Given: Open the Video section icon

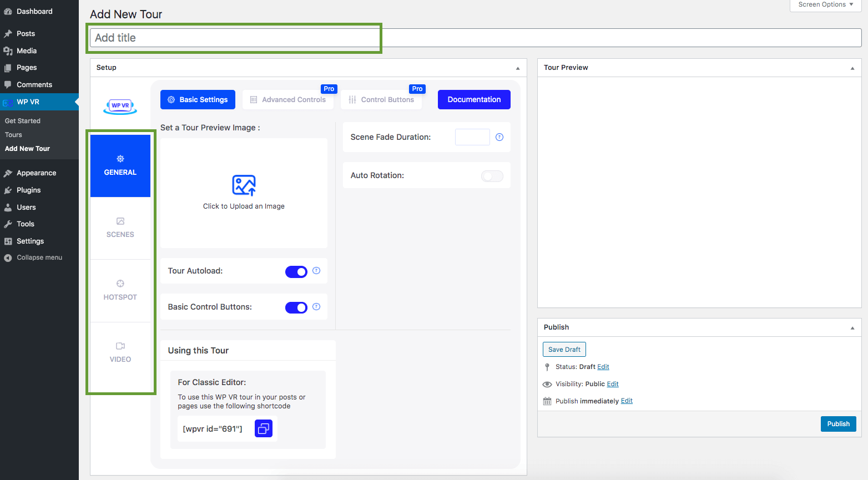Looking at the screenshot, I should pos(120,346).
